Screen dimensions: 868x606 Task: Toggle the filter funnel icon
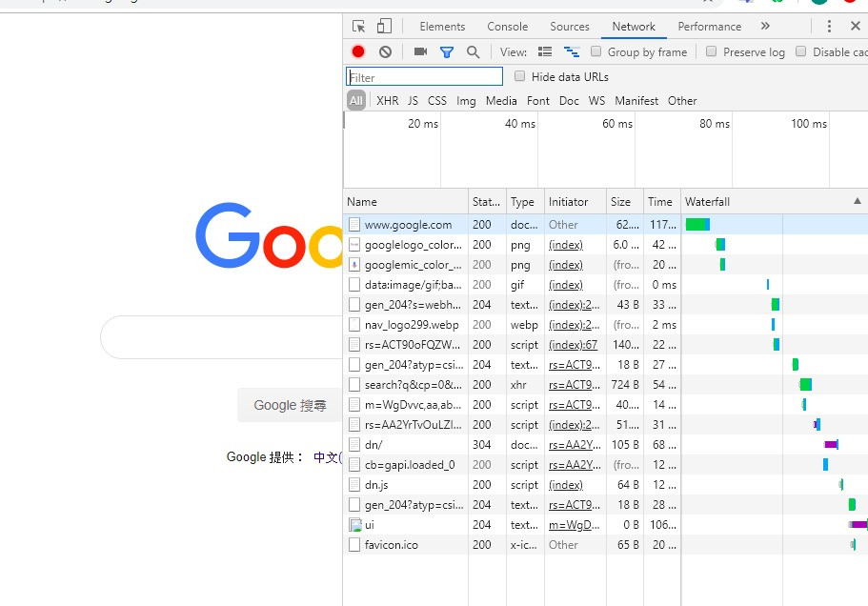(x=447, y=52)
